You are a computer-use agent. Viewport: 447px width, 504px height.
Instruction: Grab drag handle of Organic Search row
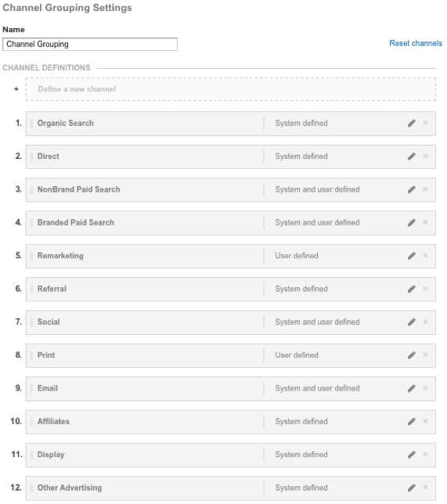point(31,124)
